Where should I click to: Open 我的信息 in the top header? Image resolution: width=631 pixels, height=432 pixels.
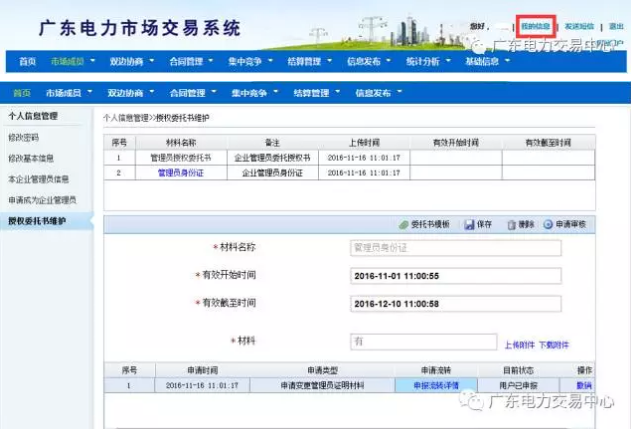(x=536, y=26)
